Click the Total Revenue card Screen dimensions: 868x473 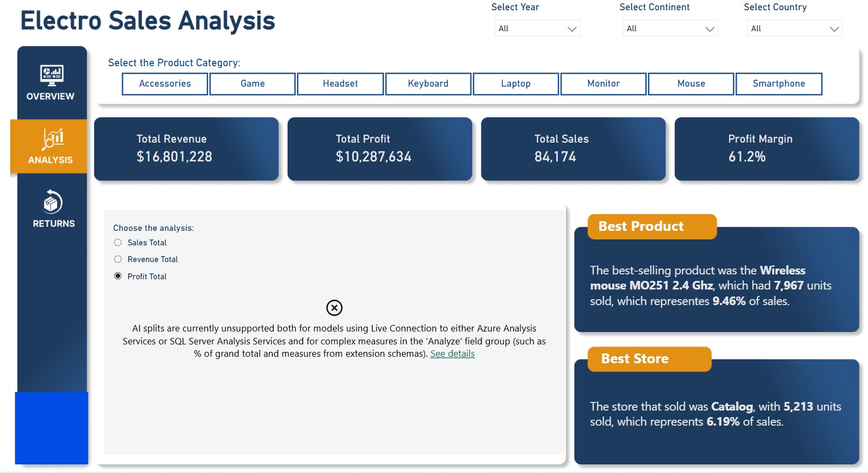point(186,149)
